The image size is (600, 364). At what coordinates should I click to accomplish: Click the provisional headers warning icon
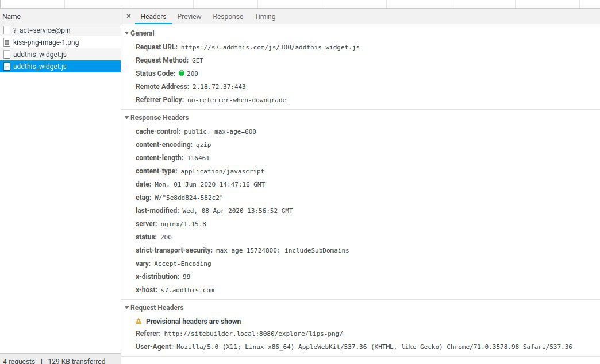pos(139,321)
